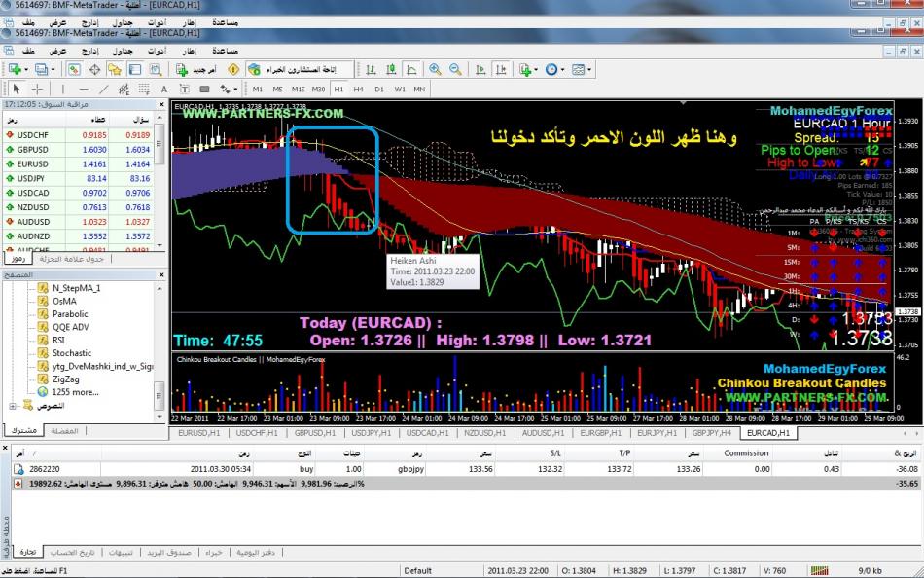Switch timeframe to H4
The width and height of the screenshot is (924, 578).
click(x=358, y=90)
